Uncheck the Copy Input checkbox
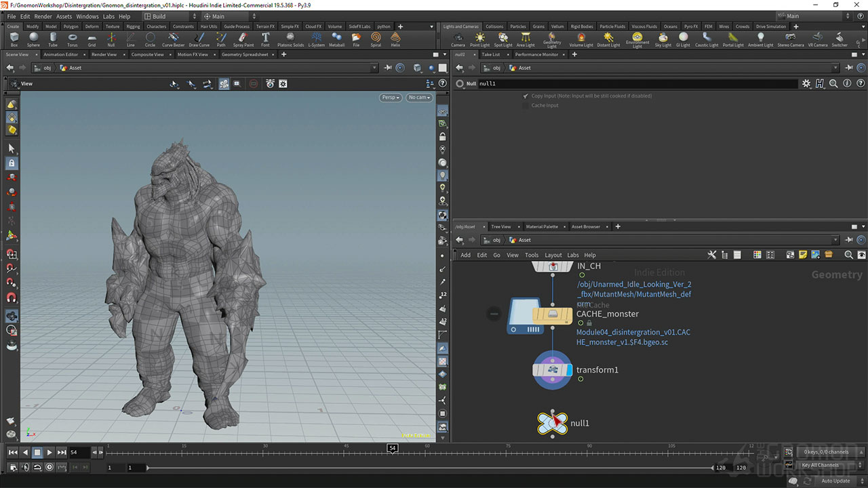This screenshot has width=868, height=488. (x=526, y=96)
